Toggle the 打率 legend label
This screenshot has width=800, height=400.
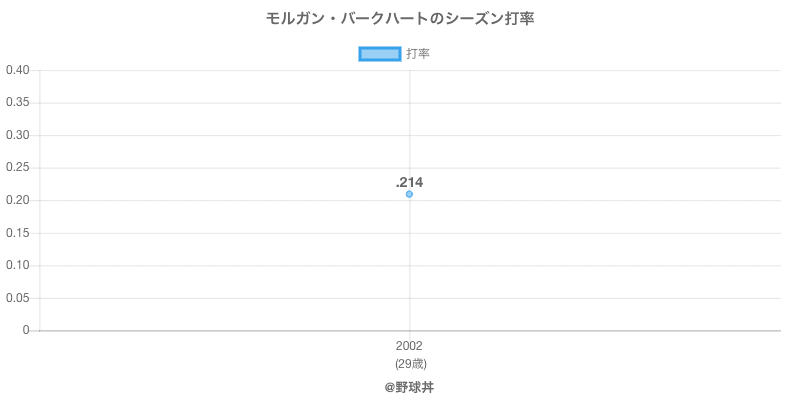(418, 54)
